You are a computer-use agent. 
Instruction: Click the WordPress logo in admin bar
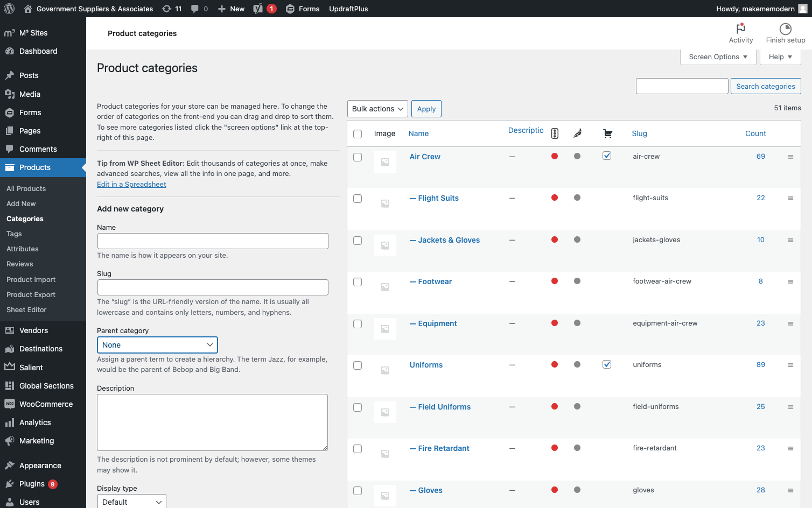point(9,9)
